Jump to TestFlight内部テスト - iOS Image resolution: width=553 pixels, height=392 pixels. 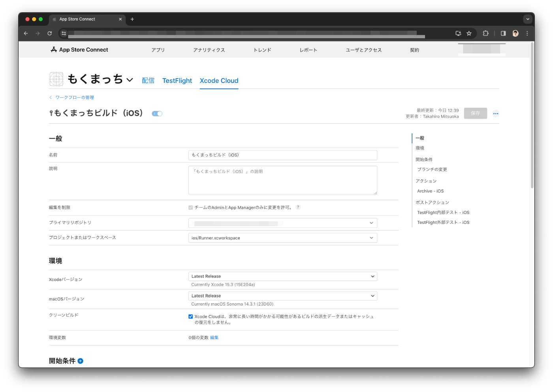(443, 212)
